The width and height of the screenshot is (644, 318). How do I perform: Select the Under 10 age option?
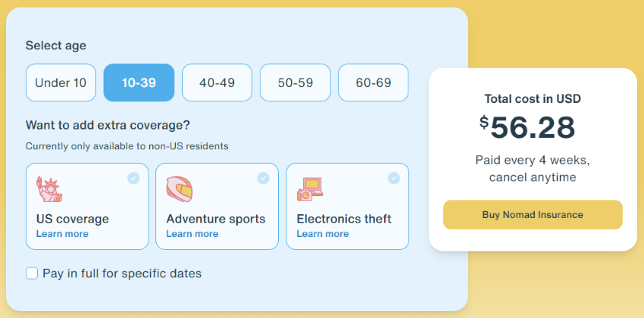61,83
